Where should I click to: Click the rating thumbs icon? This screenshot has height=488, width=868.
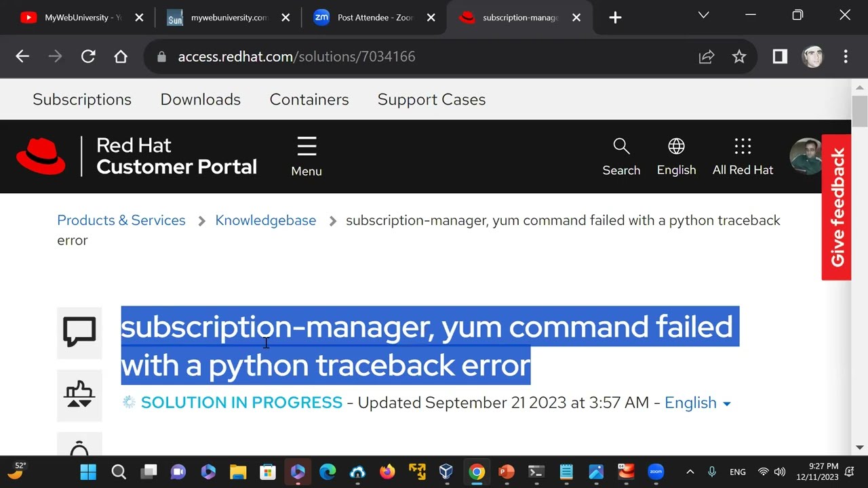pos(79,394)
